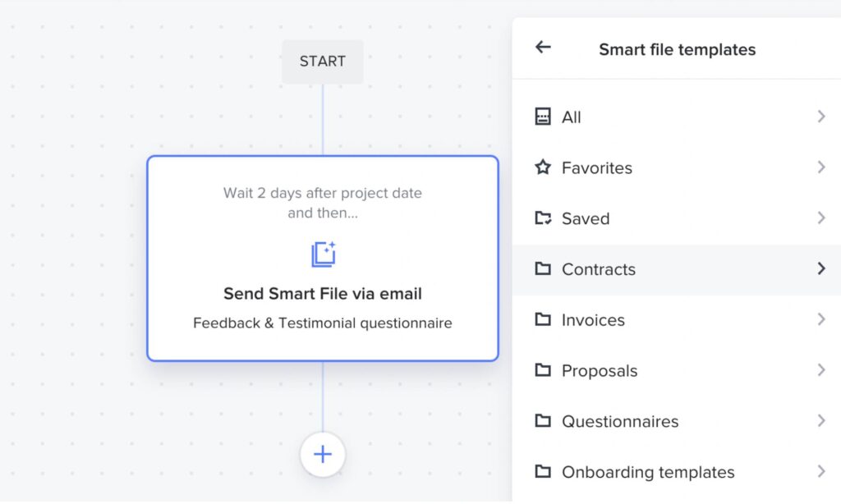Expand the Saved templates chevron
841x504 pixels.
tap(822, 218)
